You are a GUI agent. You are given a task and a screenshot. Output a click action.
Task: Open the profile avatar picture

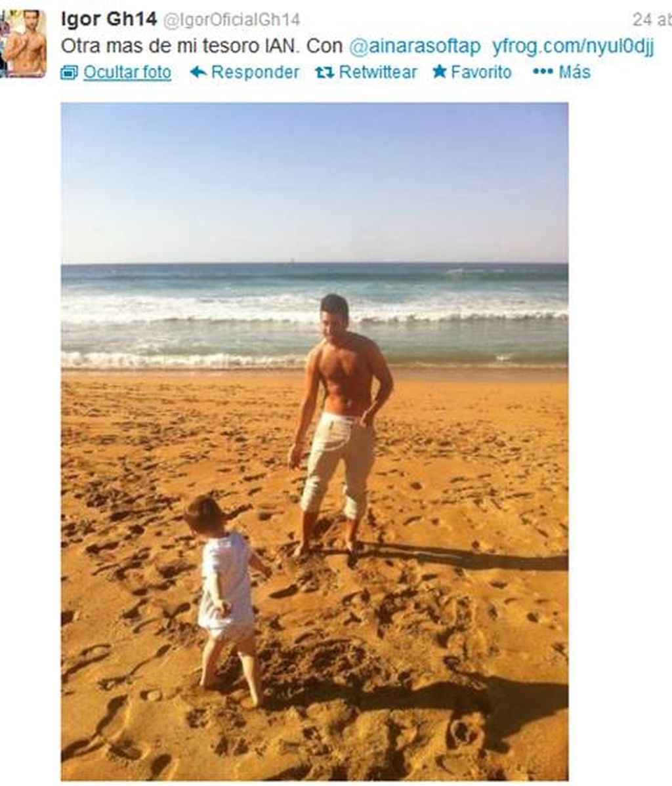click(23, 43)
